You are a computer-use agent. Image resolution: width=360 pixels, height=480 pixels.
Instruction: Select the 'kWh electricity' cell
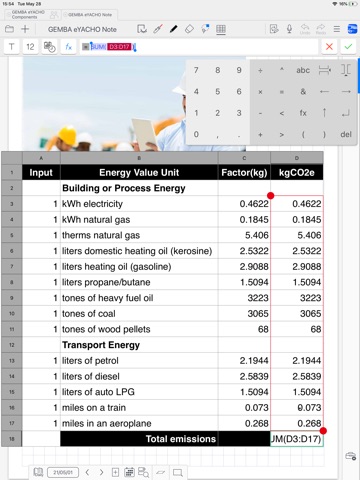139,204
